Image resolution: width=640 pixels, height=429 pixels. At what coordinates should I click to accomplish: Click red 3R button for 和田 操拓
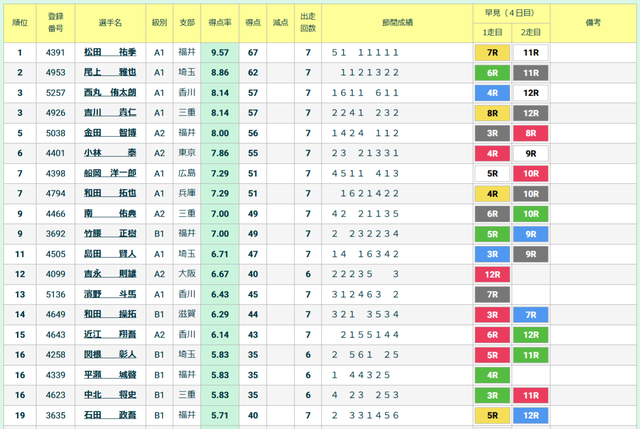(492, 315)
